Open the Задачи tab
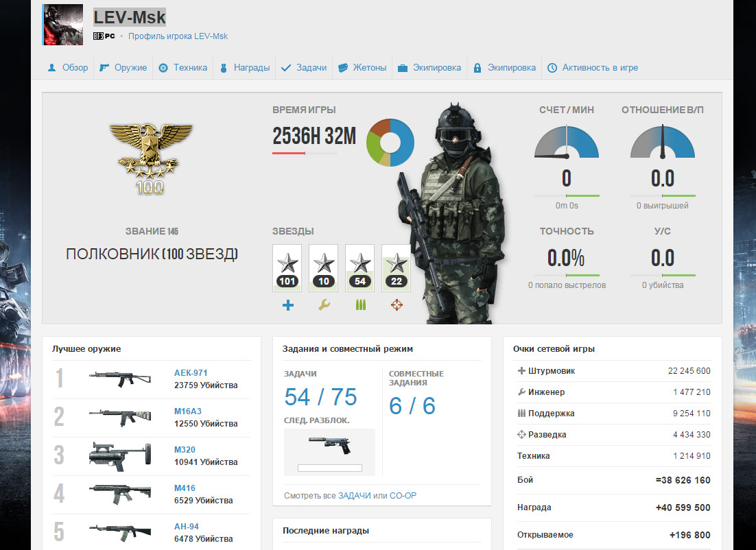 [x=305, y=68]
